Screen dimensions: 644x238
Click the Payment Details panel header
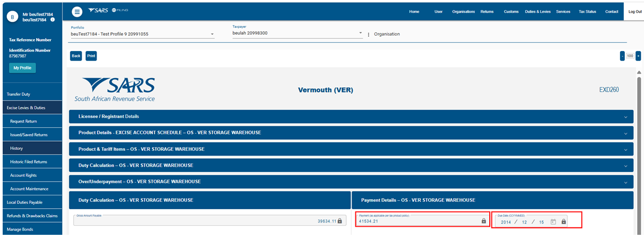coord(492,200)
